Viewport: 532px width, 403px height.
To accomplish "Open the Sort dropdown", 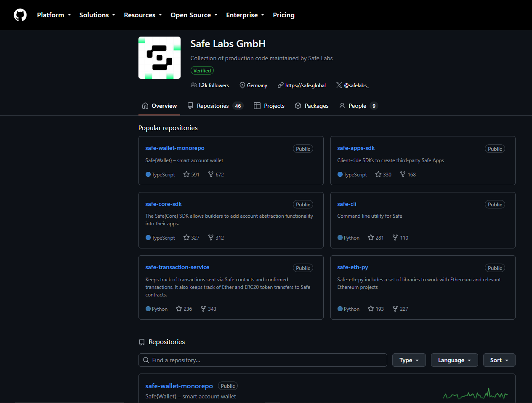I will (x=499, y=360).
